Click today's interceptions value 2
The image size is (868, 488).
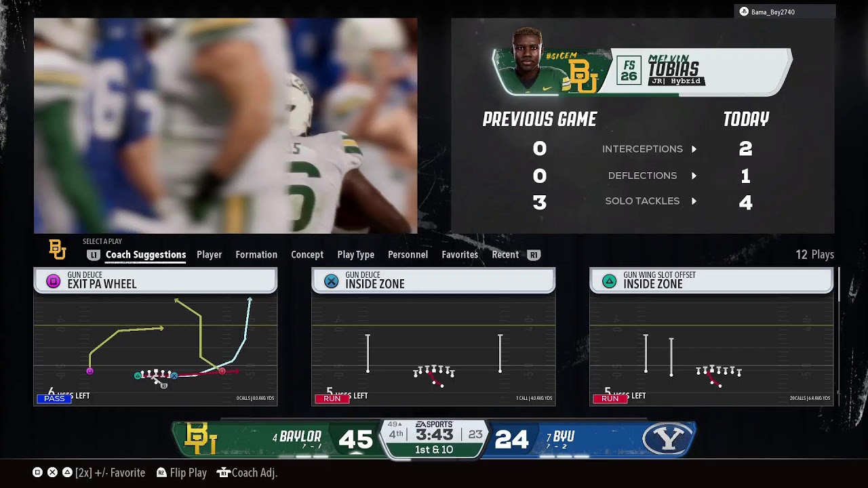coord(745,148)
